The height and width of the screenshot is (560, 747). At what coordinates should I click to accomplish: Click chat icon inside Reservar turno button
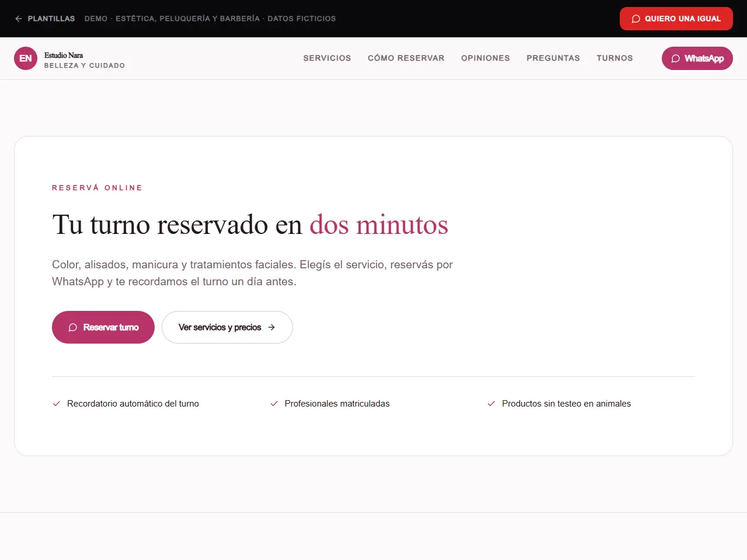pyautogui.click(x=73, y=327)
